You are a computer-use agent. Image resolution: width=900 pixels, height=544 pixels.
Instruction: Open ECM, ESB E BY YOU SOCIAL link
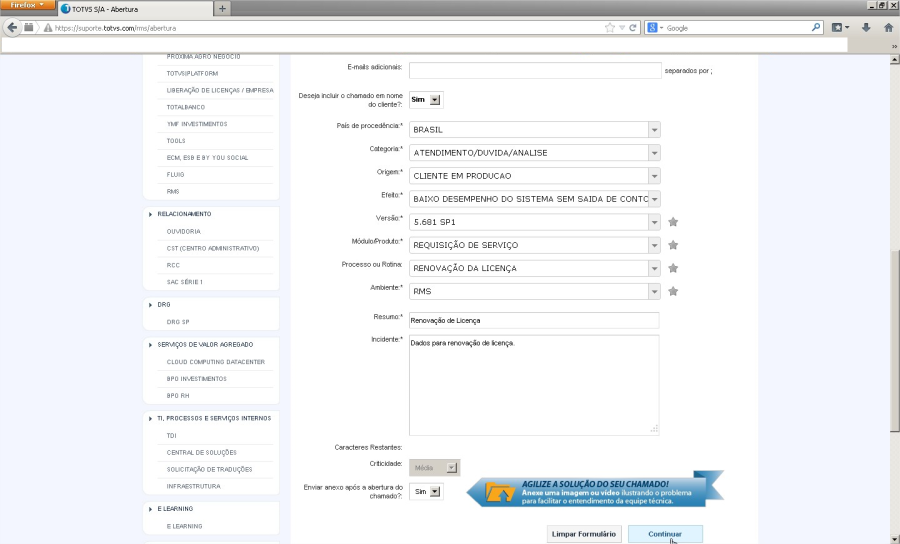click(x=207, y=158)
